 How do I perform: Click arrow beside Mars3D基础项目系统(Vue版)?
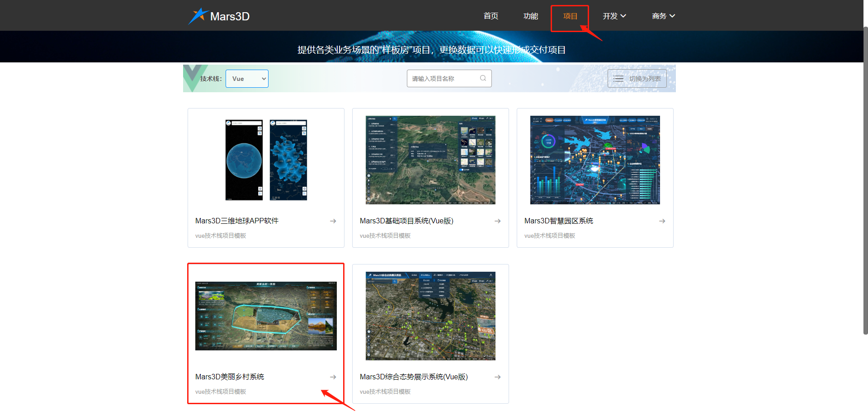(498, 221)
